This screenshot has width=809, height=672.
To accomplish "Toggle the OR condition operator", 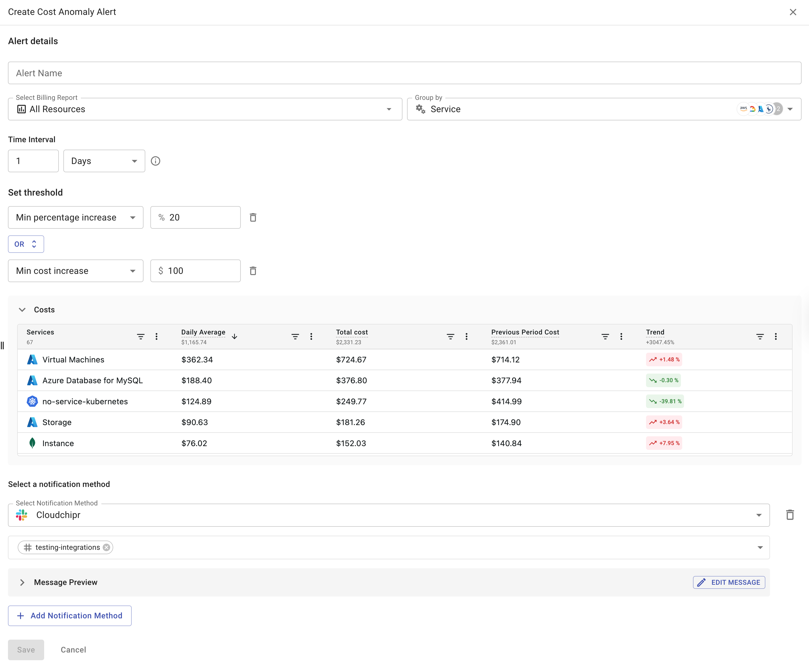I will tap(26, 244).
